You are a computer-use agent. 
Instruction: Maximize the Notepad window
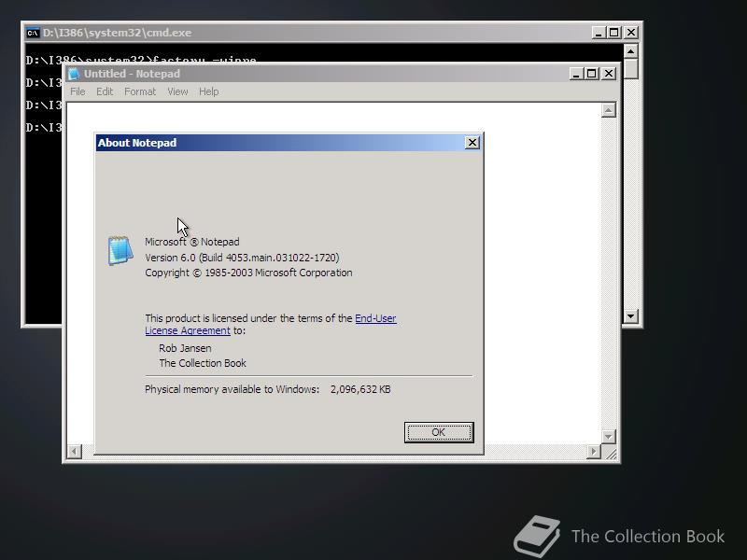(x=591, y=74)
